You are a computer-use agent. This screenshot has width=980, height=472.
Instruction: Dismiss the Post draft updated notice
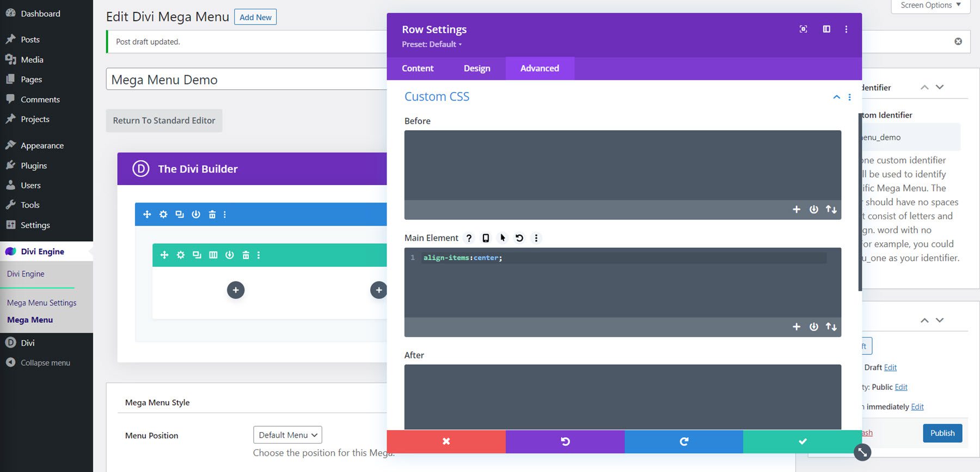pos(958,41)
